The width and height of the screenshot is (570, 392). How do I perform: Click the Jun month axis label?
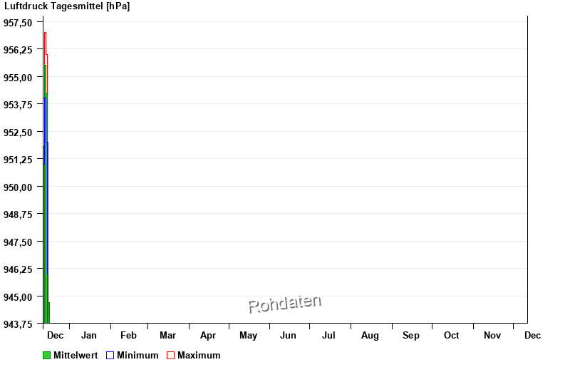pos(288,335)
